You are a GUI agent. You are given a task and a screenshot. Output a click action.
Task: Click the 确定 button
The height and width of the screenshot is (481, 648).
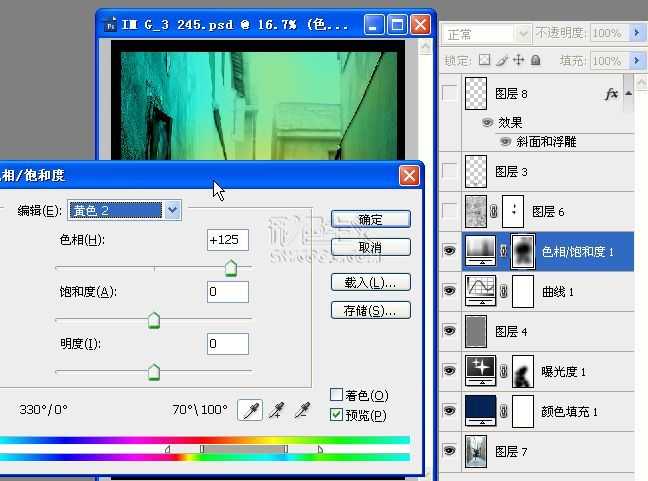click(x=371, y=219)
